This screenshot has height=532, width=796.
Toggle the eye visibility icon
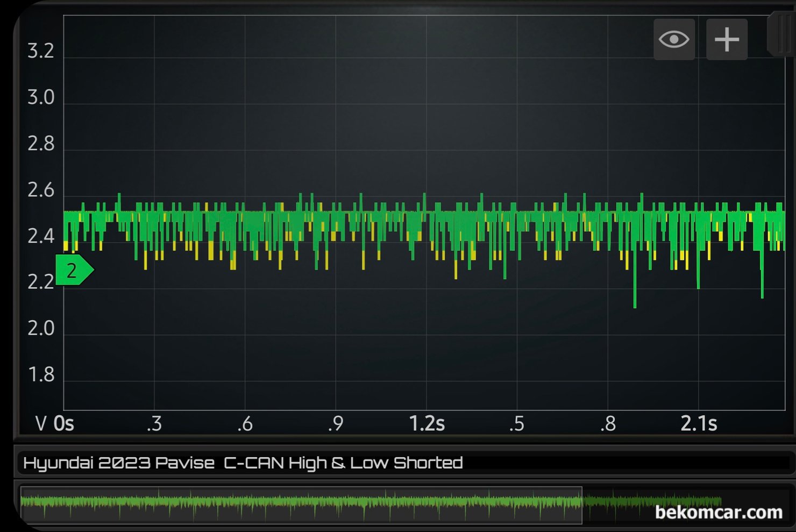tap(674, 39)
